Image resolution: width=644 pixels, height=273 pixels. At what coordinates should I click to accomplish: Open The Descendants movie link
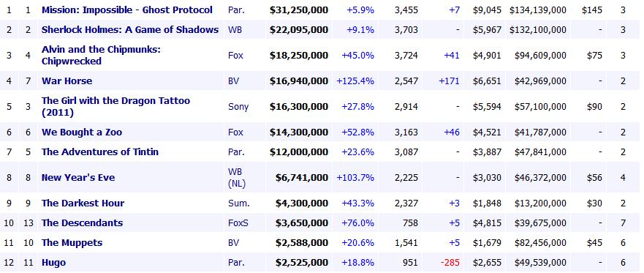pos(82,222)
